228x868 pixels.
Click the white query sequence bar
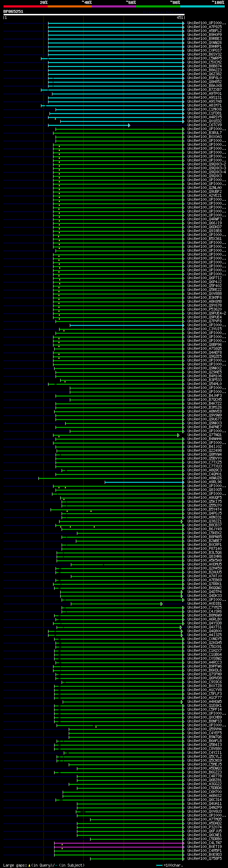pyautogui.click(x=94, y=15)
